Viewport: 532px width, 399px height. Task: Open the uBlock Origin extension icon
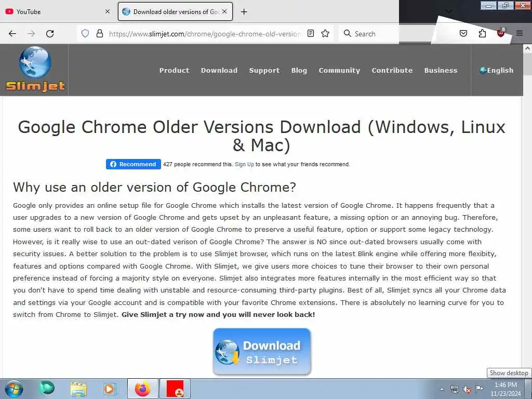coord(501,33)
